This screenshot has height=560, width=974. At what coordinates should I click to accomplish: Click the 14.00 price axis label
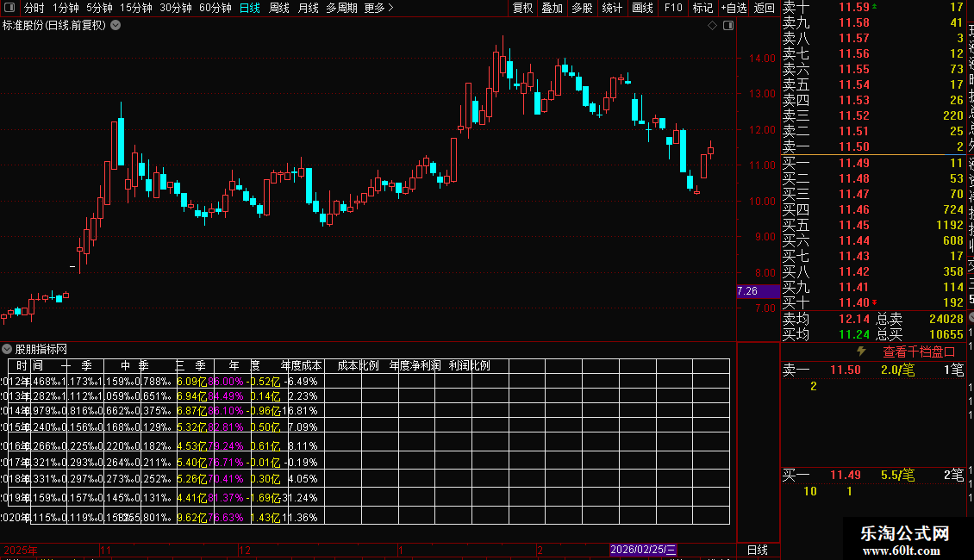pyautogui.click(x=762, y=59)
